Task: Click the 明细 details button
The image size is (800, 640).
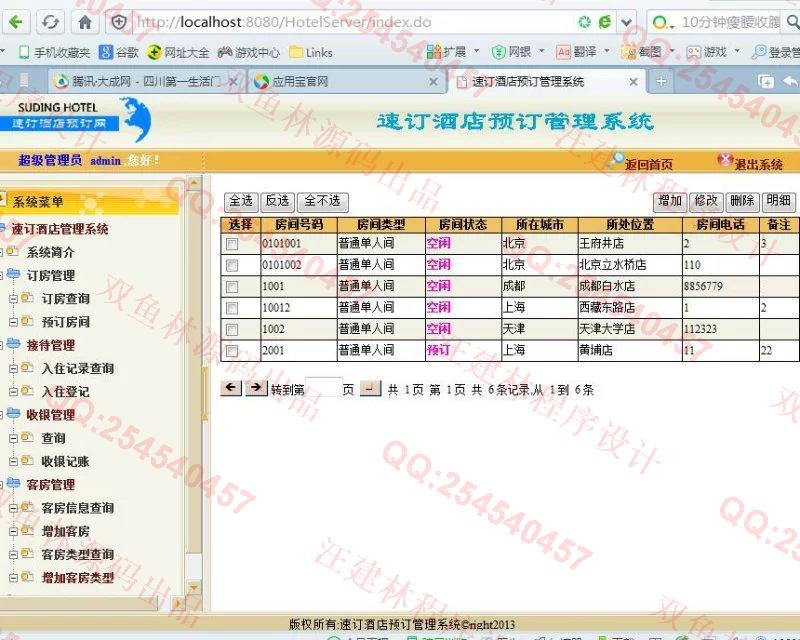Action: [779, 201]
